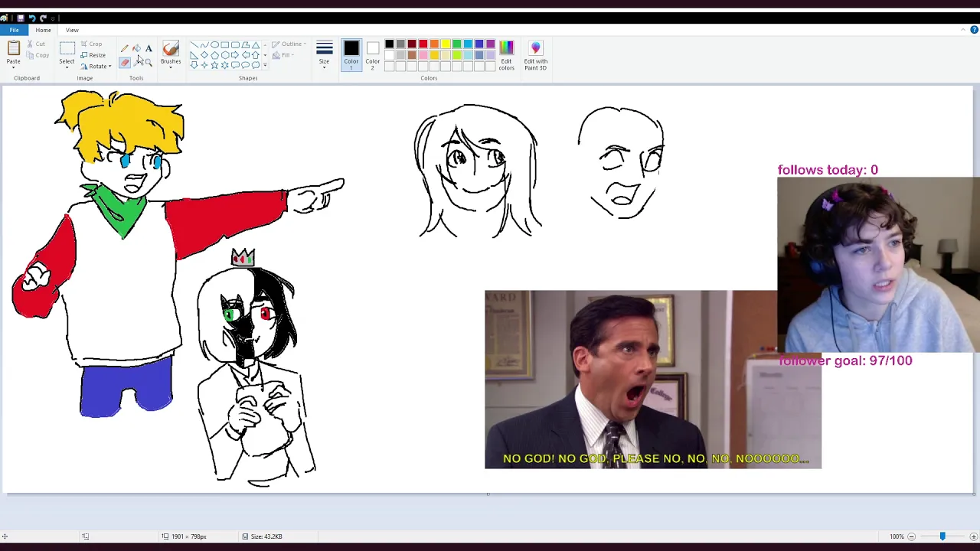Click the Resize button

pyautogui.click(x=93, y=55)
